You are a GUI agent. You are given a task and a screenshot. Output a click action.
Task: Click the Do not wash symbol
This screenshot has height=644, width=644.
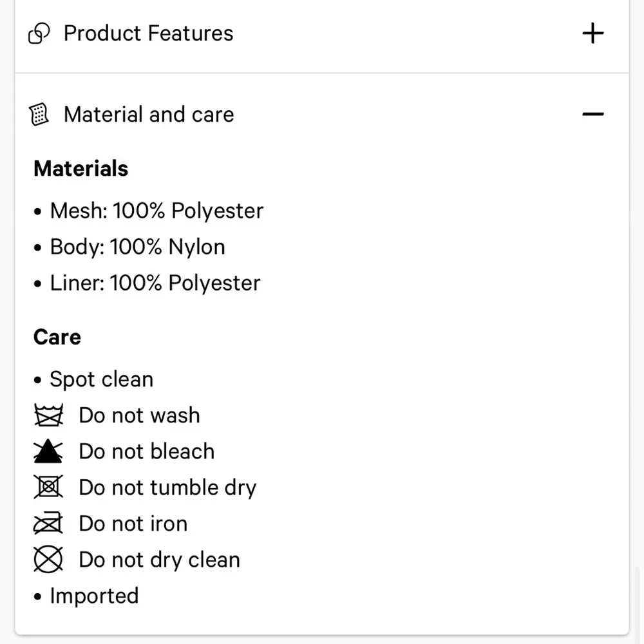(48, 415)
